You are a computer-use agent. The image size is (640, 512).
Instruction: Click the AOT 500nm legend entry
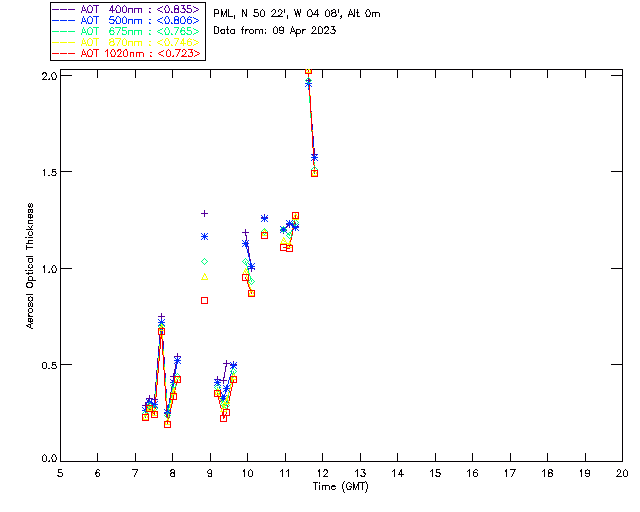click(x=127, y=20)
